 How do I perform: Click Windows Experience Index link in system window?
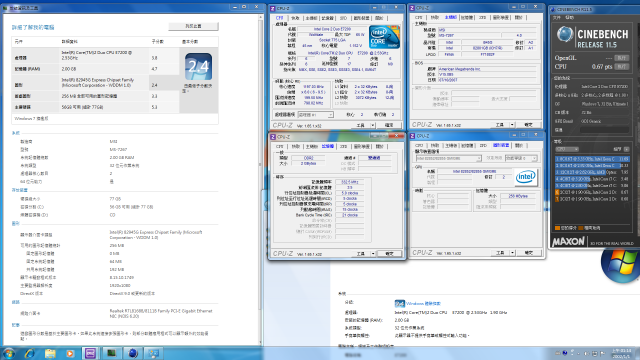(x=423, y=304)
